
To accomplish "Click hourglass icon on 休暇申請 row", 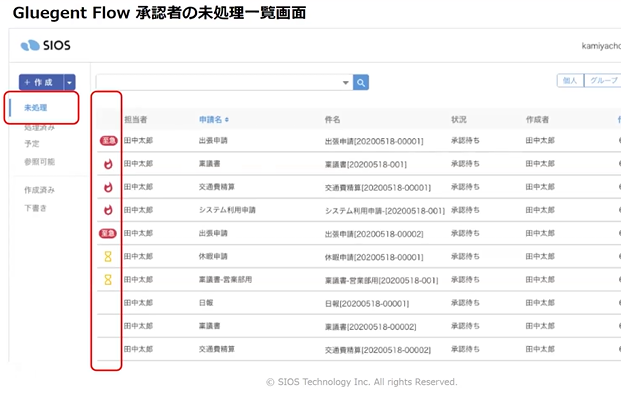I will 108,257.
